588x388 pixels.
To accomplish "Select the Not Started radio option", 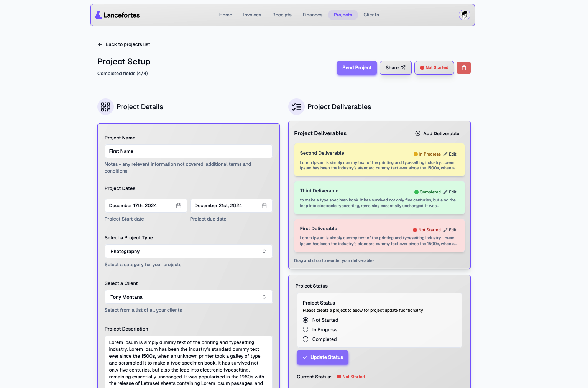I will (x=305, y=320).
